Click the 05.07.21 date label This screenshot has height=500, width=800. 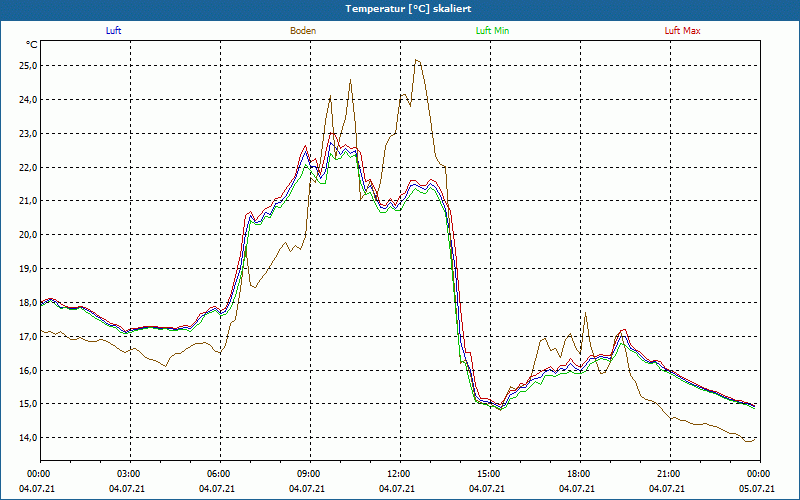(757, 489)
